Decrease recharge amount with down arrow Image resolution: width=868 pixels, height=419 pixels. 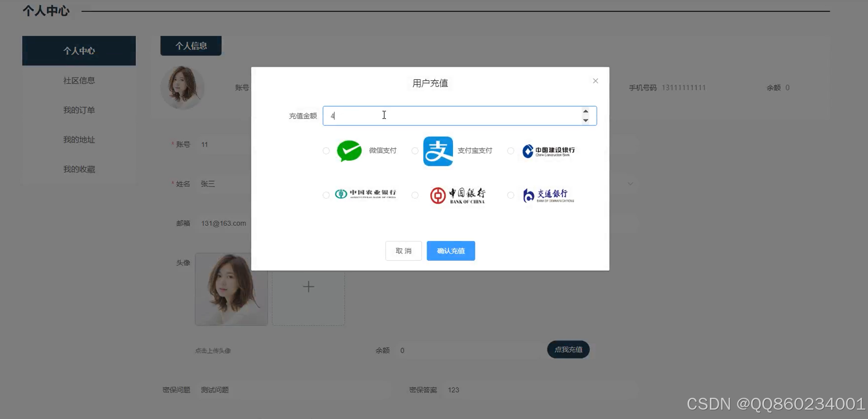(x=585, y=120)
